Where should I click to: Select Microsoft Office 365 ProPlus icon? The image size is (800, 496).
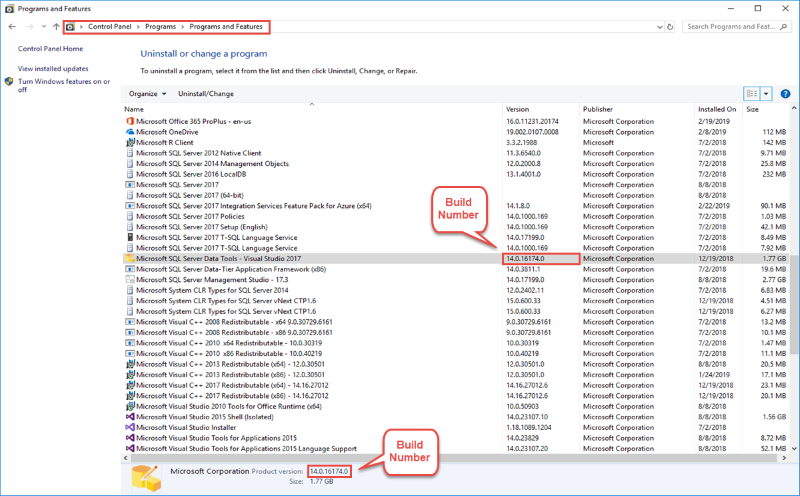click(130, 121)
